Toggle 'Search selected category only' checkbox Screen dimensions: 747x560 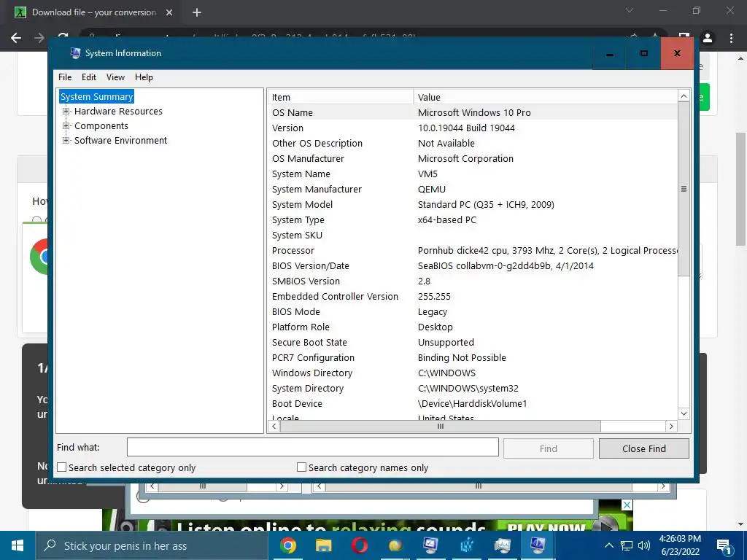[61, 467]
